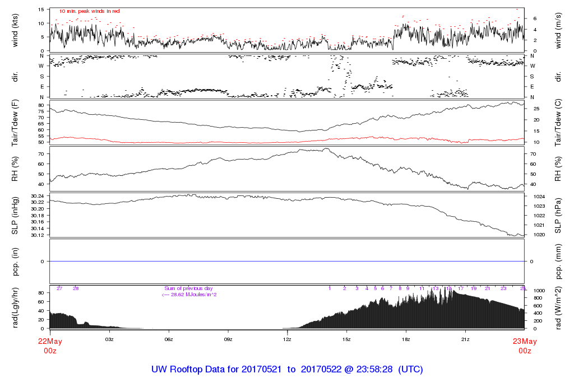The width and height of the screenshot is (574, 392).
Task: Select the red "23May" date label
Action: (x=525, y=342)
